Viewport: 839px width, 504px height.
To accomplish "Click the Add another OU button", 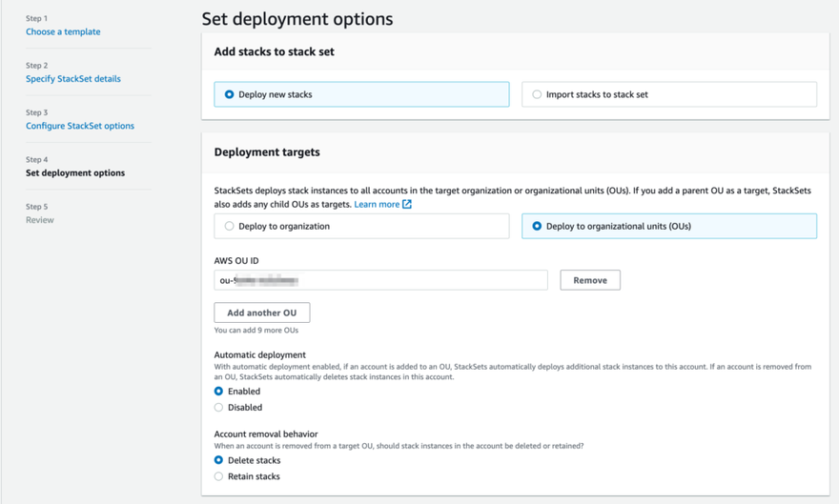I will point(262,312).
